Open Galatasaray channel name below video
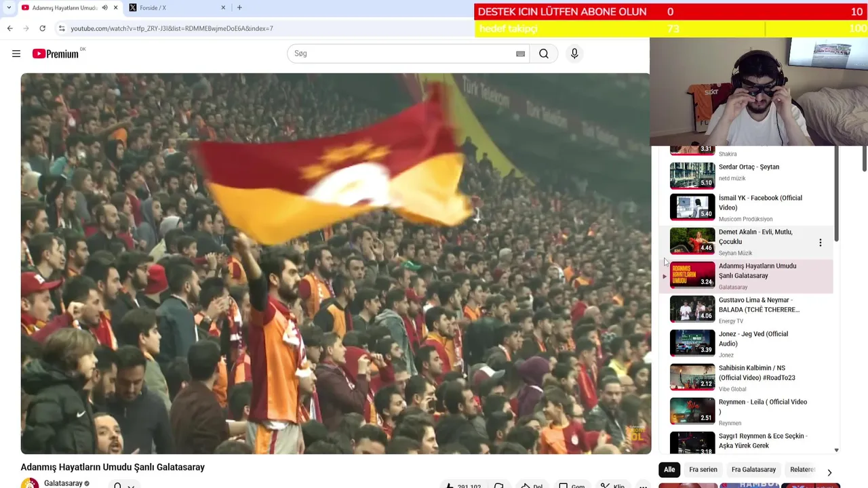 pyautogui.click(x=63, y=483)
